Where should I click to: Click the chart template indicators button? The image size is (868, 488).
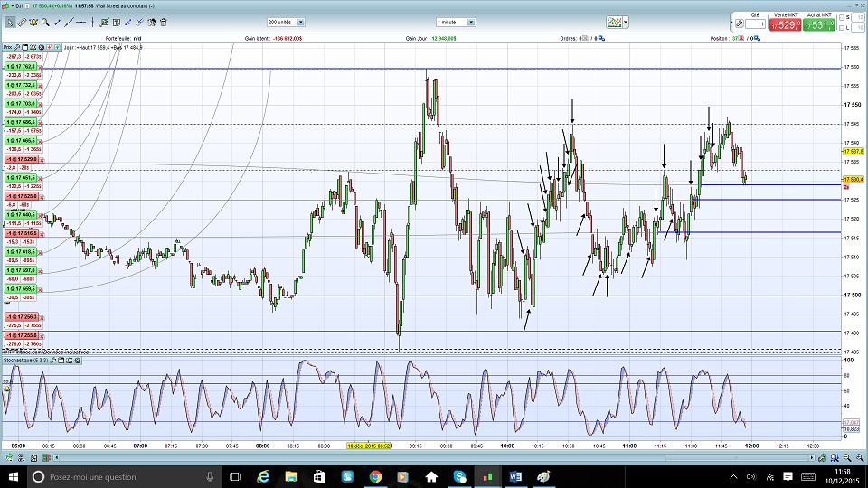(x=614, y=22)
